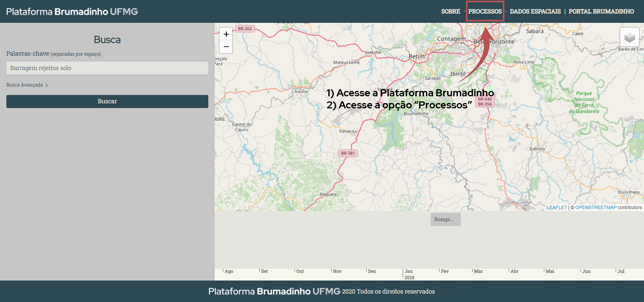
Task: Click the Nova Lima label on map
Action: [524, 62]
